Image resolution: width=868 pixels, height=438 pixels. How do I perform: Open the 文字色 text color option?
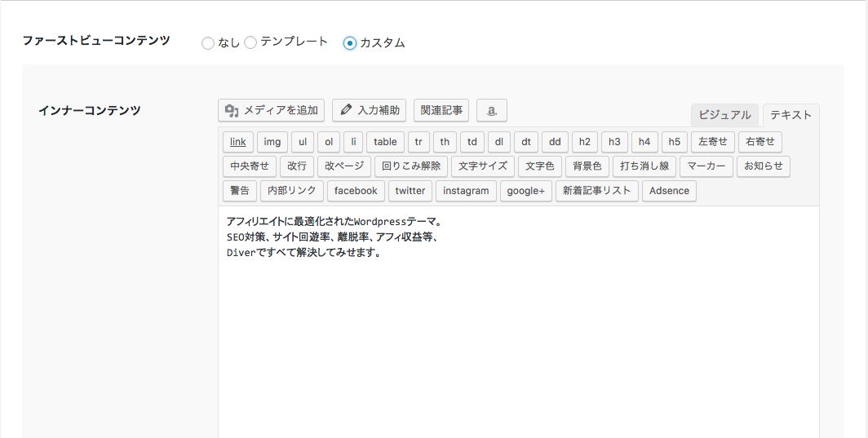click(x=539, y=166)
